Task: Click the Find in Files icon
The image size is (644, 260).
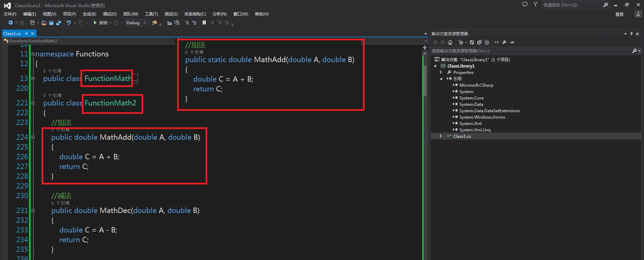Action: [x=154, y=23]
